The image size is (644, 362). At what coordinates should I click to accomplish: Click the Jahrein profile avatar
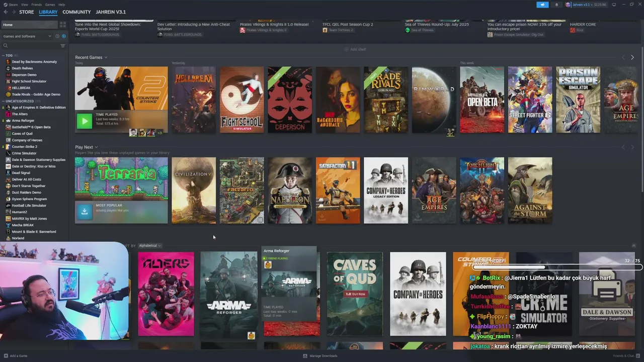tap(568, 5)
